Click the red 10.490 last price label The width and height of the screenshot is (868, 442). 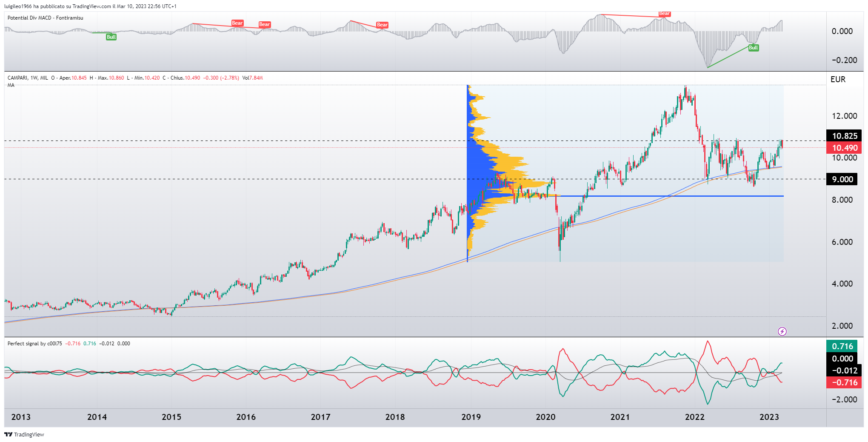click(844, 148)
